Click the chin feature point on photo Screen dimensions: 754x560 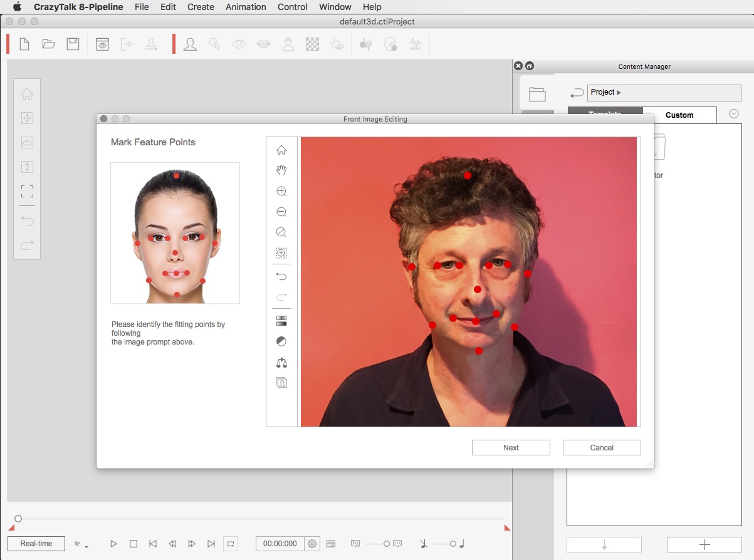479,351
